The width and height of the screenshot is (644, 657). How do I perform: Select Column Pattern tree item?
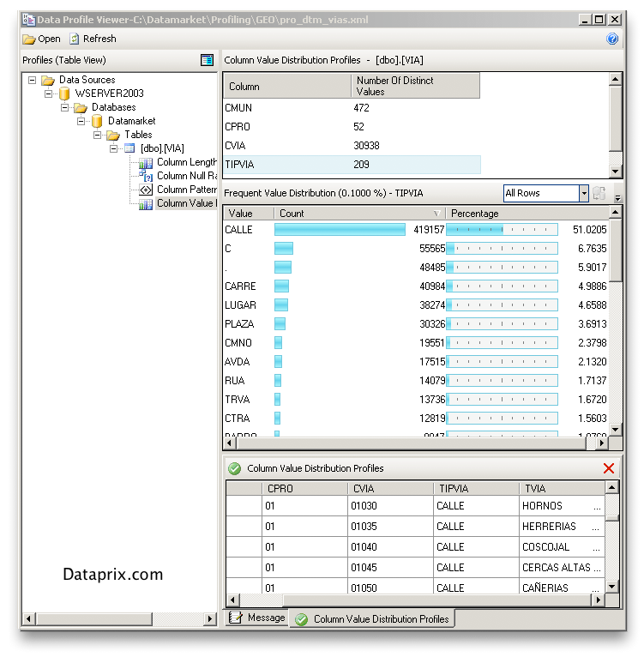pos(186,190)
